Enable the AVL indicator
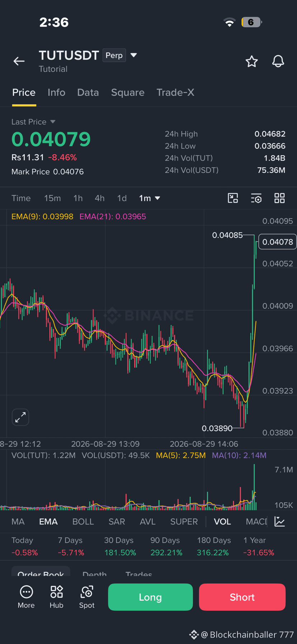297x644 pixels. [147, 521]
